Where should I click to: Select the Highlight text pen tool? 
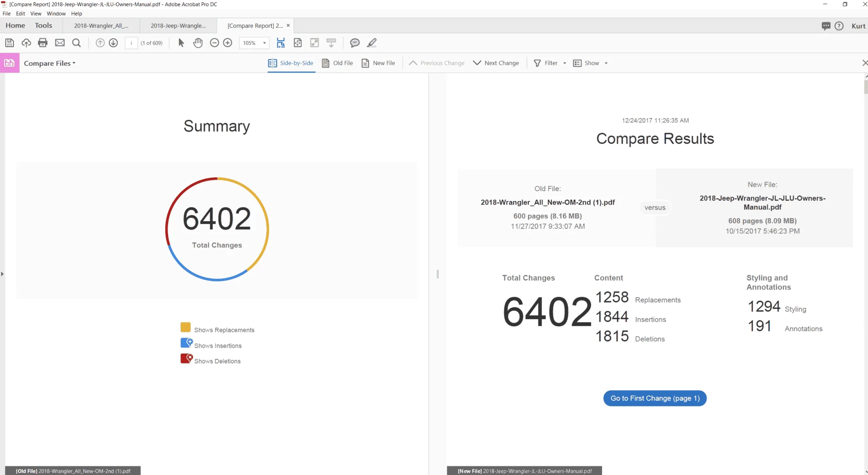tap(372, 43)
